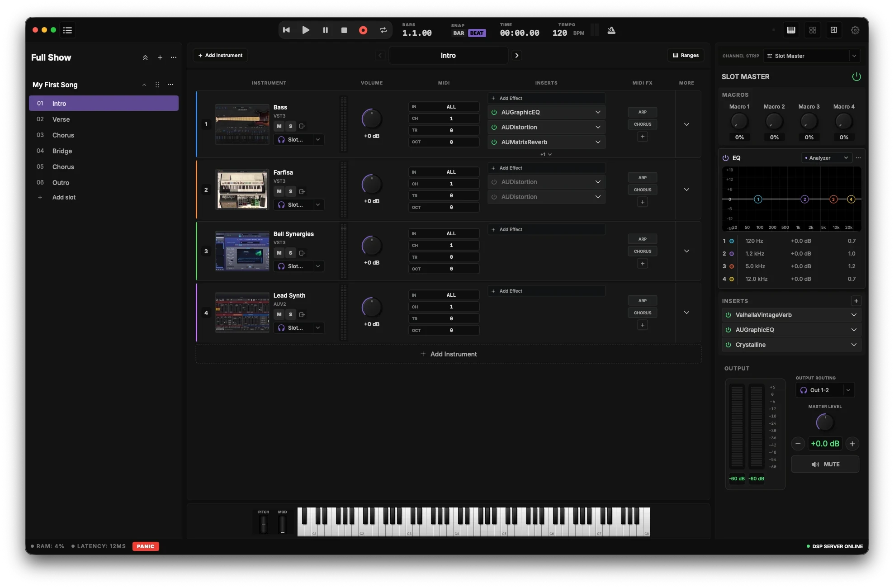This screenshot has width=894, height=588.
Task: Mute the Bass instrument
Action: [x=279, y=126]
